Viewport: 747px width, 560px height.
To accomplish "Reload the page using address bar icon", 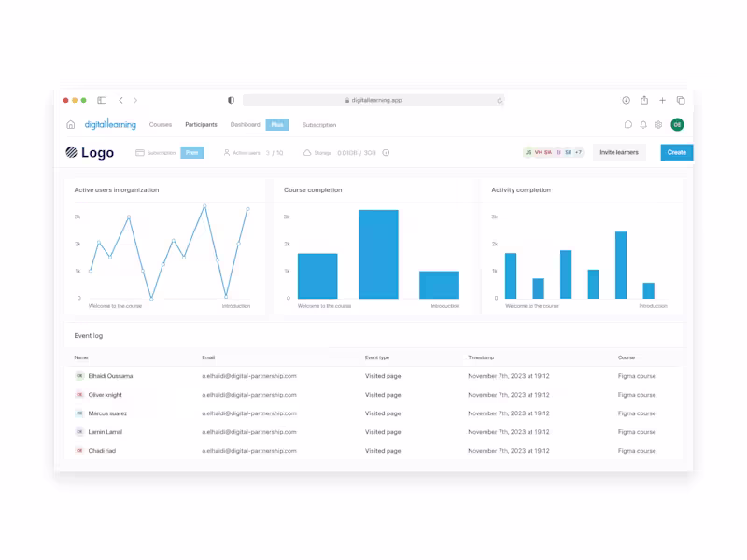I will pyautogui.click(x=500, y=101).
